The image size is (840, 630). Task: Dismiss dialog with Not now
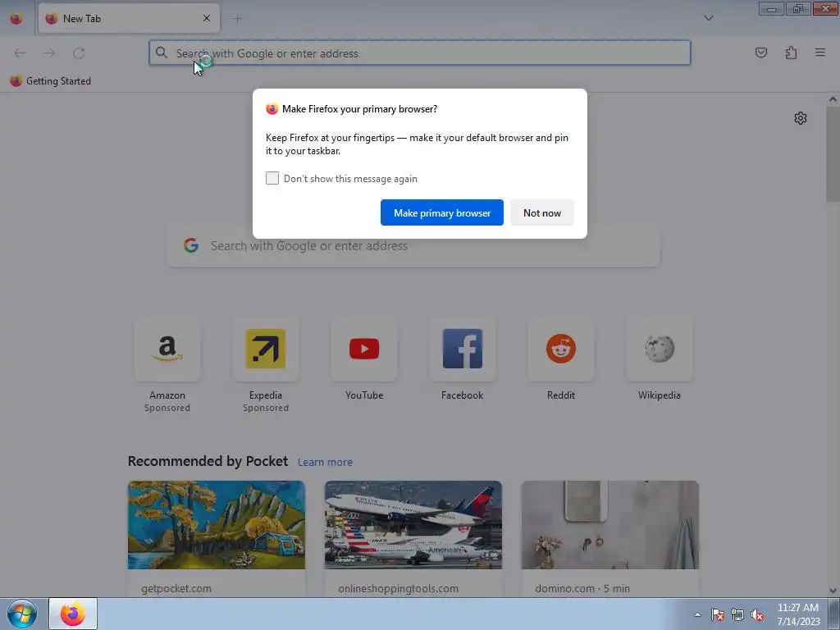pyautogui.click(x=542, y=212)
